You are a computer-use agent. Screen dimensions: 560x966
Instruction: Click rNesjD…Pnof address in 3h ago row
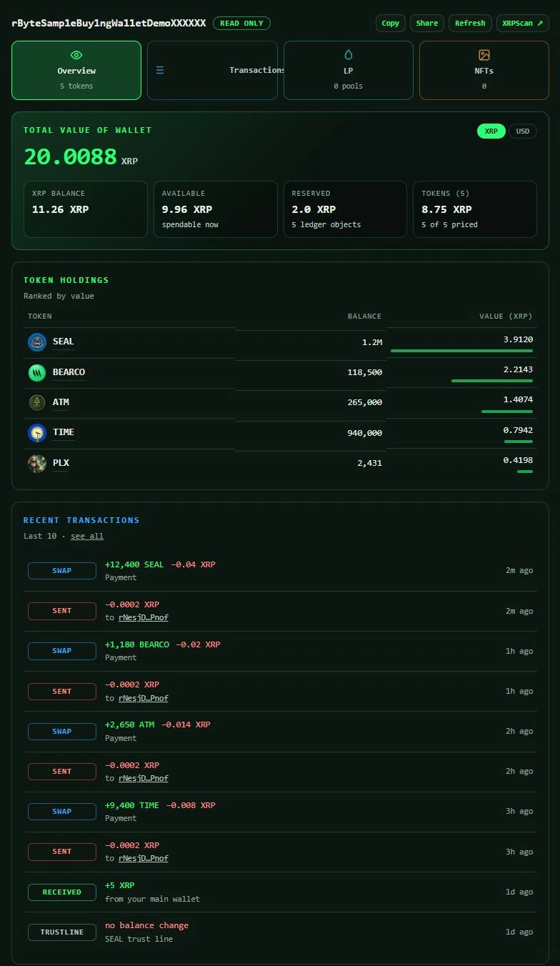click(144, 858)
